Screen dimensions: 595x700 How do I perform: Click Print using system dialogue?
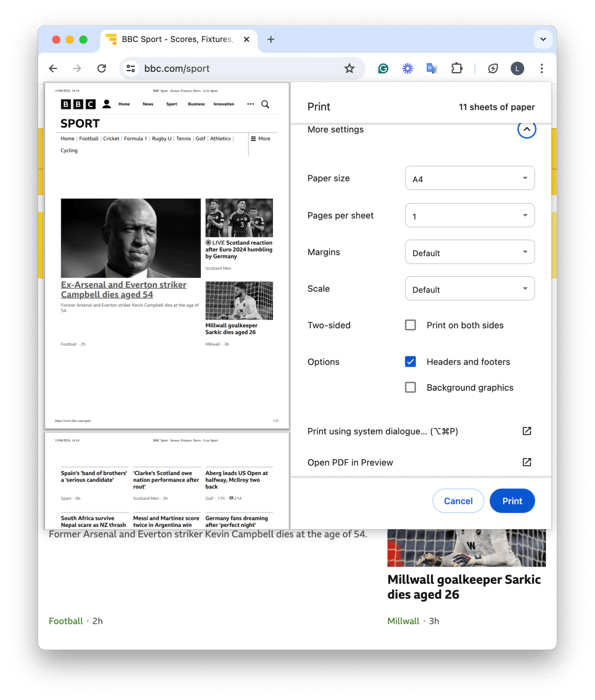pos(382,431)
